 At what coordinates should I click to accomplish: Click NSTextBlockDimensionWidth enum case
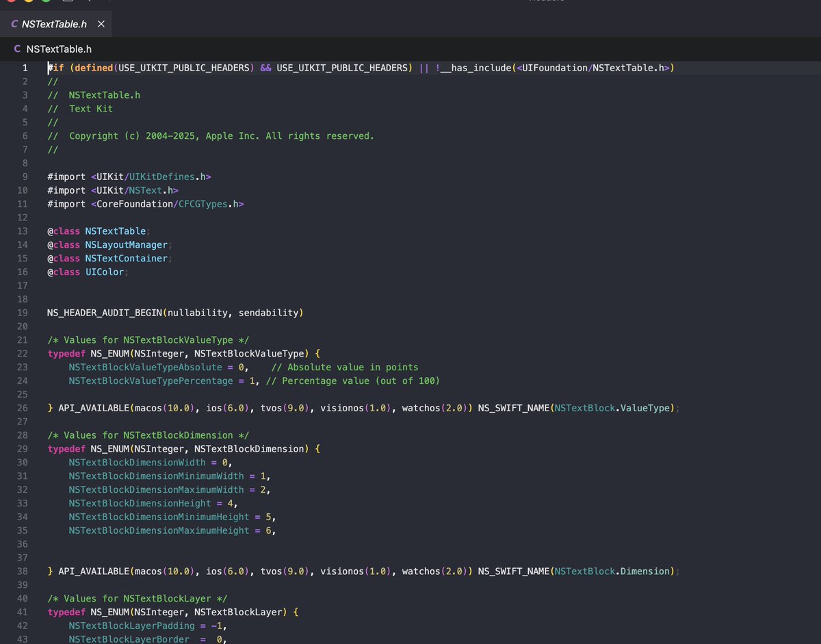coord(138,462)
